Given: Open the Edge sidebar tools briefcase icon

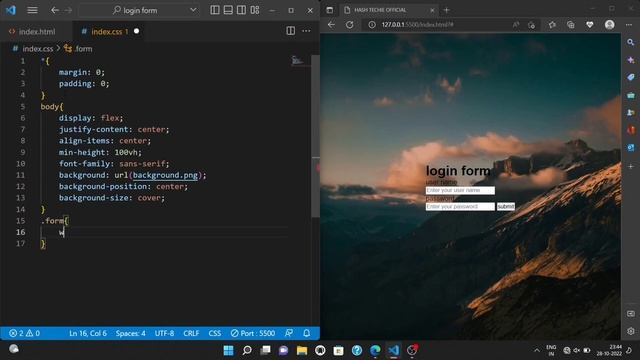Looking at the screenshot, I should 631,95.
